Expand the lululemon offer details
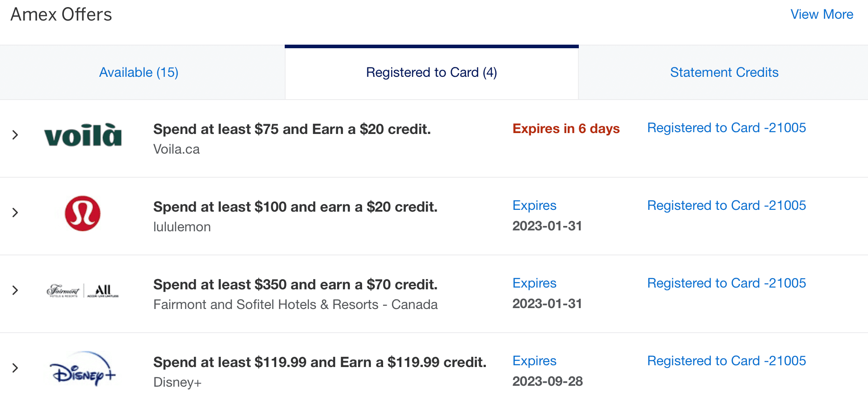Image resolution: width=868 pixels, height=409 pixels. click(x=15, y=213)
